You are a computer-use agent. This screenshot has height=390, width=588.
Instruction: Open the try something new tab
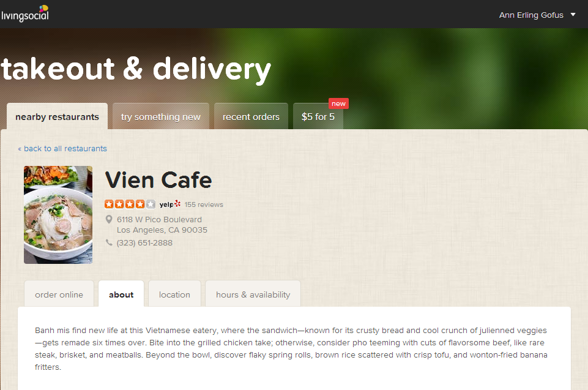click(x=160, y=116)
